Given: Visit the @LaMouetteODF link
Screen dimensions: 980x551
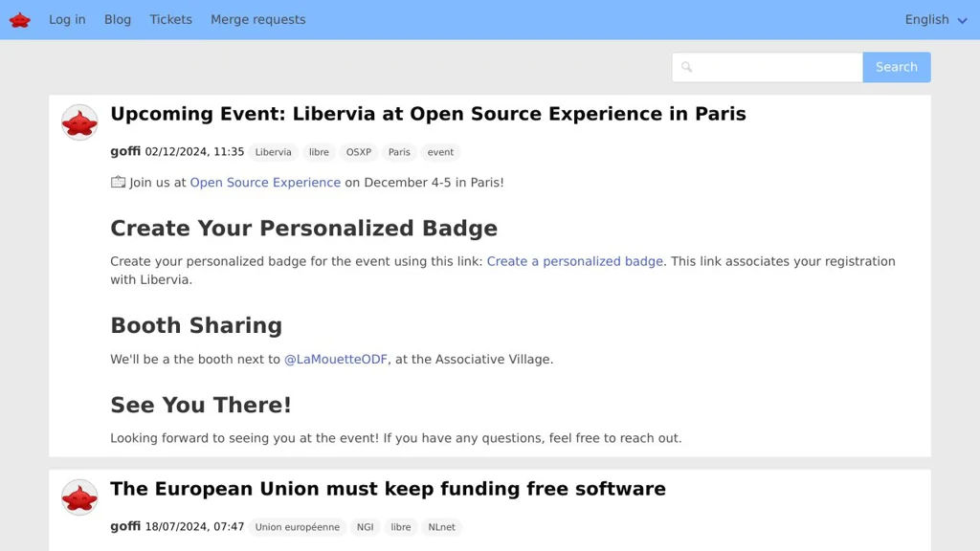Looking at the screenshot, I should [x=336, y=360].
